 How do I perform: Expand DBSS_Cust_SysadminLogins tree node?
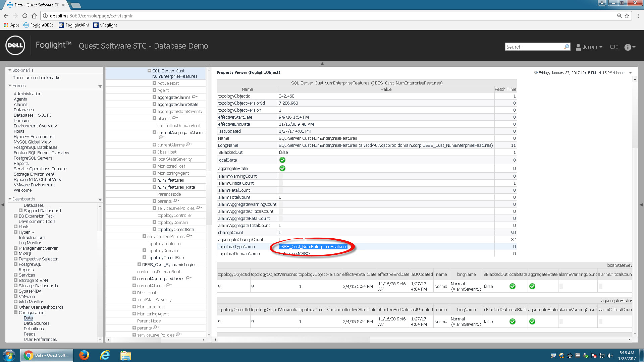click(x=139, y=264)
